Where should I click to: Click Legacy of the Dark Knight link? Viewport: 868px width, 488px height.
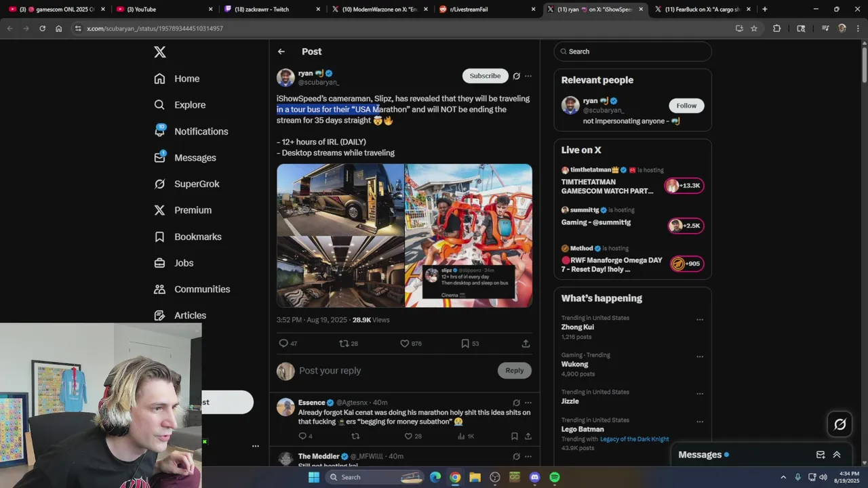[634, 439]
